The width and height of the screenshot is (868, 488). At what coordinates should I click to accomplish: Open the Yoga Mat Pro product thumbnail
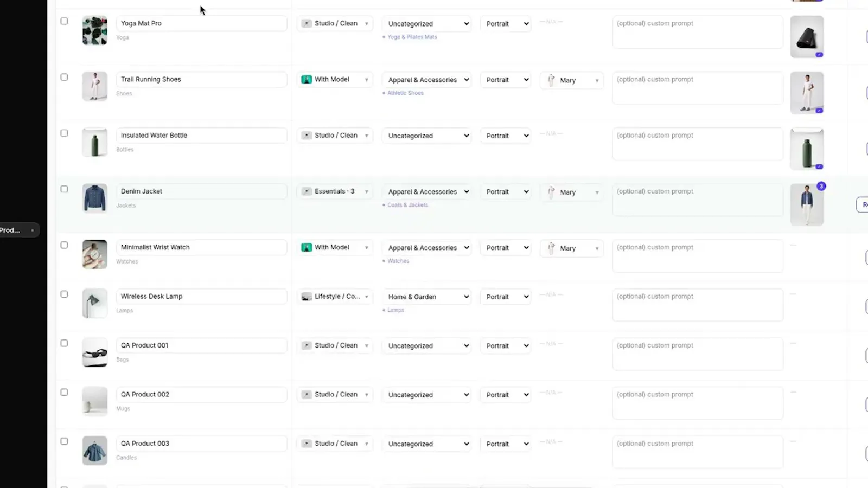click(x=94, y=30)
